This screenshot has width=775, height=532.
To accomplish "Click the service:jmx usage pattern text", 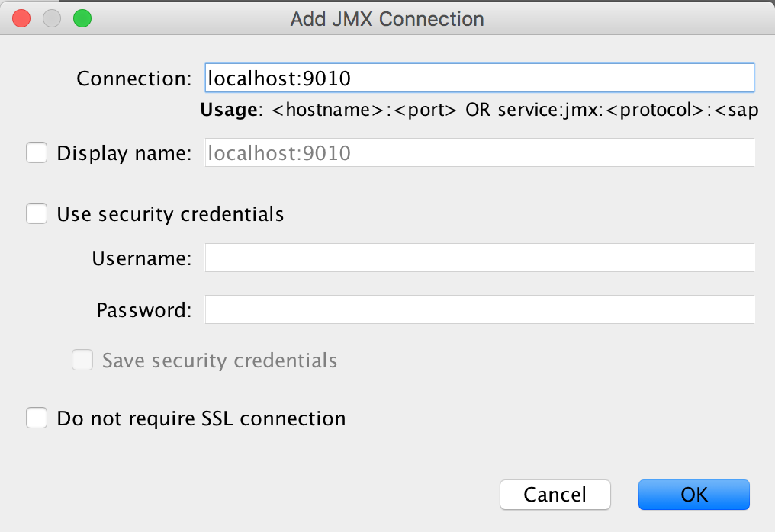I will (x=628, y=110).
